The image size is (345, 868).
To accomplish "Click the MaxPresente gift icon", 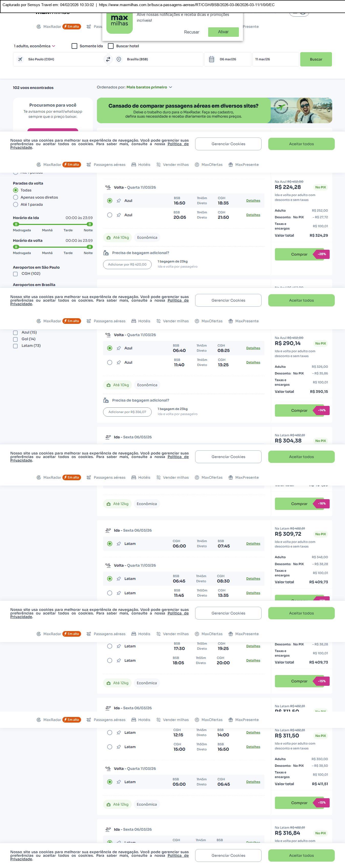I will pos(231,165).
